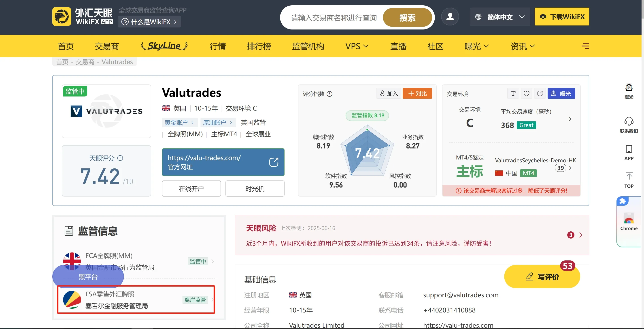Click the info icon next to 天眼评分

pos(120,158)
